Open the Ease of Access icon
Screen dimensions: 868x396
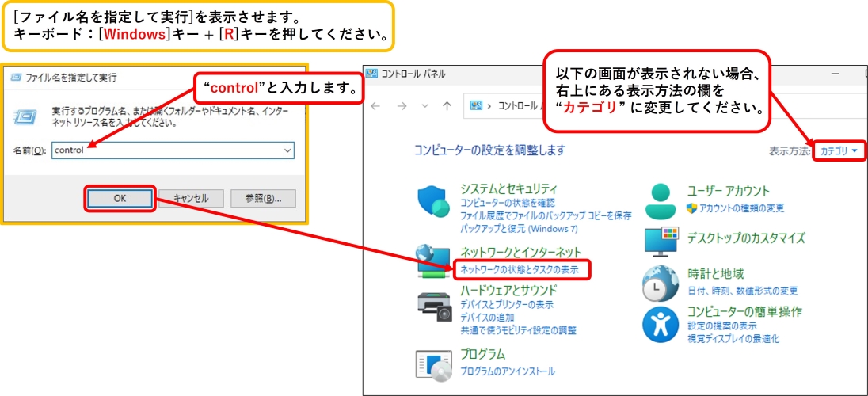(661, 324)
